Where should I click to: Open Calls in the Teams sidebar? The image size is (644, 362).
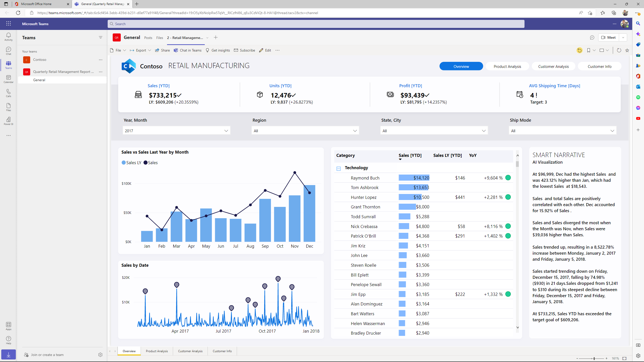tap(8, 93)
